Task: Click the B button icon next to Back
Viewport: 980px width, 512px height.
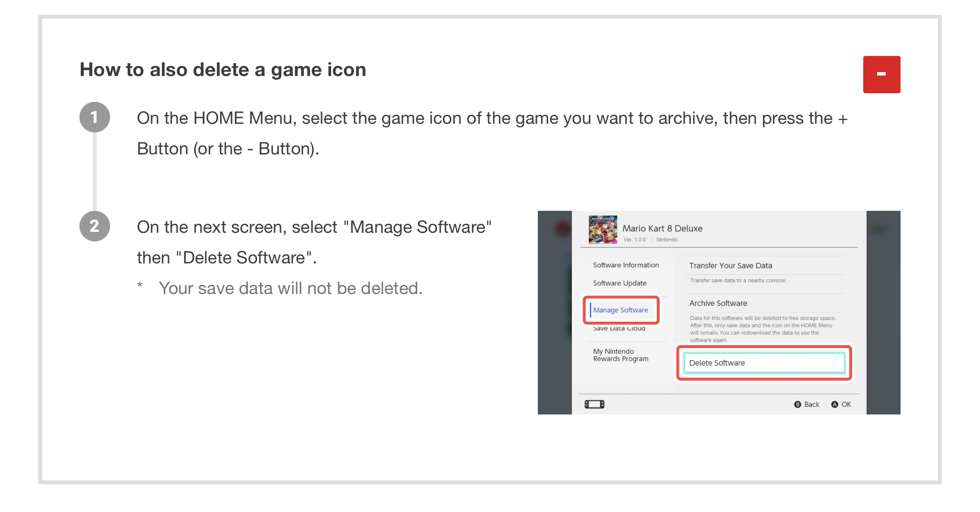Action: pos(797,404)
